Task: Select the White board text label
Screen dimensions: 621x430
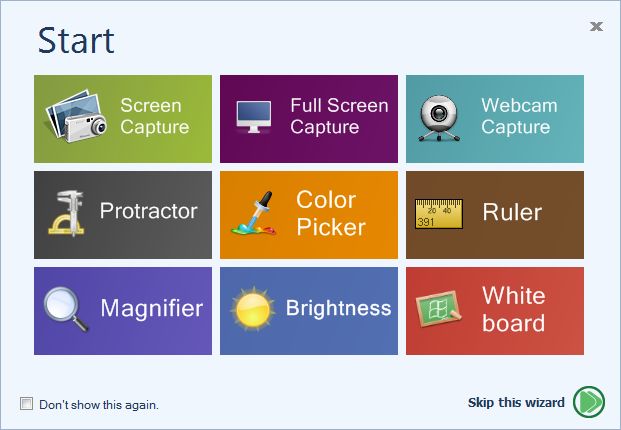Action: [x=513, y=309]
